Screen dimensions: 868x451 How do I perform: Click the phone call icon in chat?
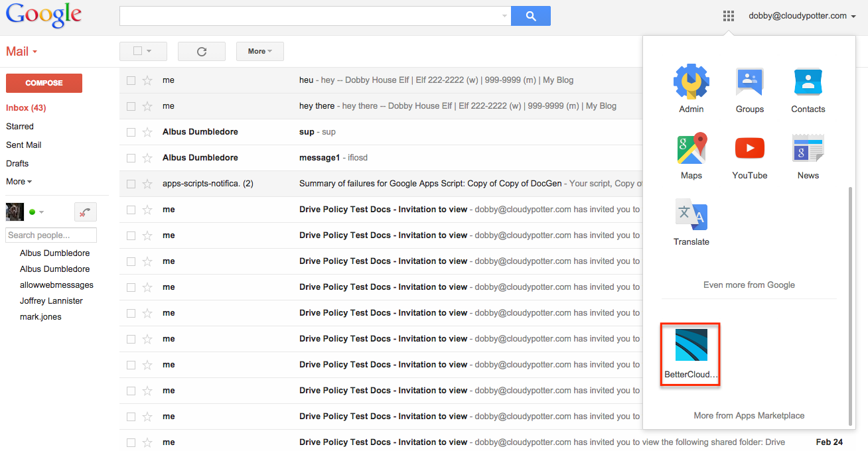coord(86,212)
